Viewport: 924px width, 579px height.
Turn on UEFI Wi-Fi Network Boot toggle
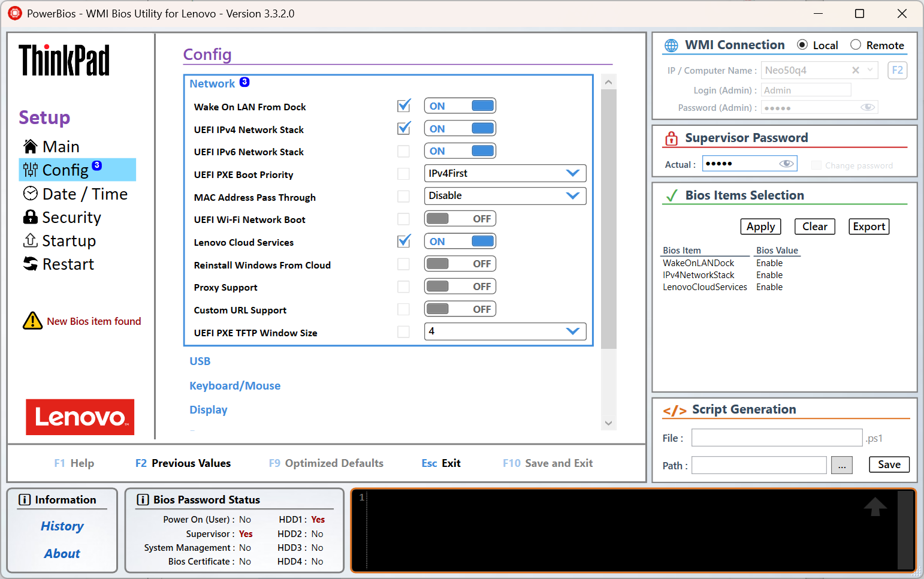[460, 219]
